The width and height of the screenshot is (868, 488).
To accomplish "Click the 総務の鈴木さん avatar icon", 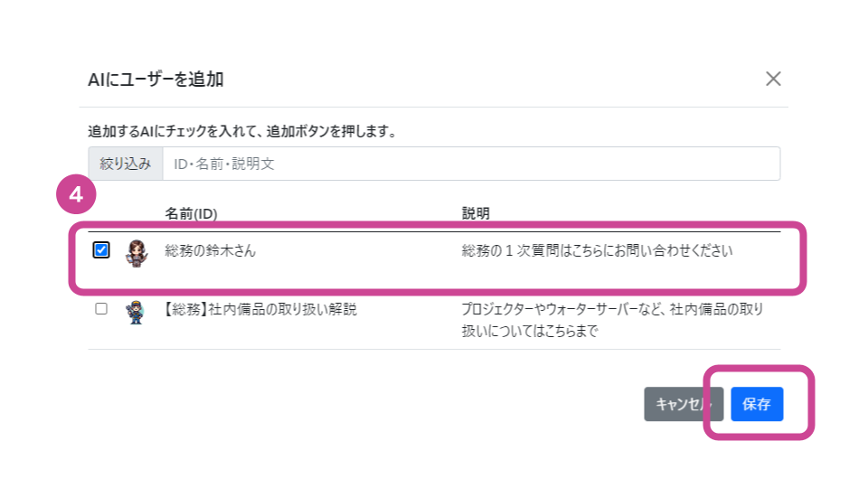I will coord(136,252).
